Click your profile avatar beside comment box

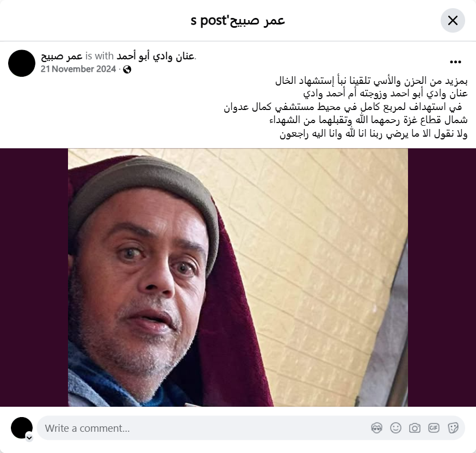(22, 428)
